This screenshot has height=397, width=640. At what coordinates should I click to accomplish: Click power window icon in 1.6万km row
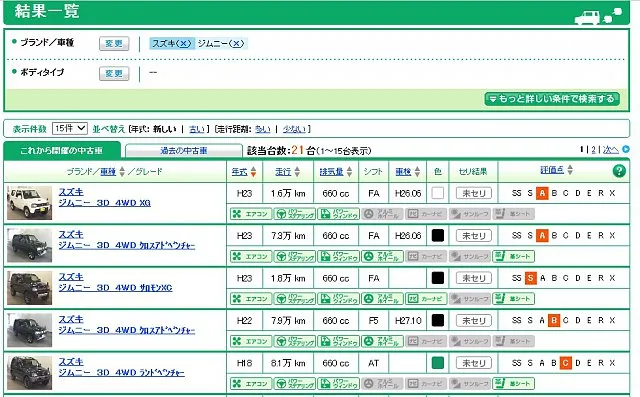tap(338, 214)
